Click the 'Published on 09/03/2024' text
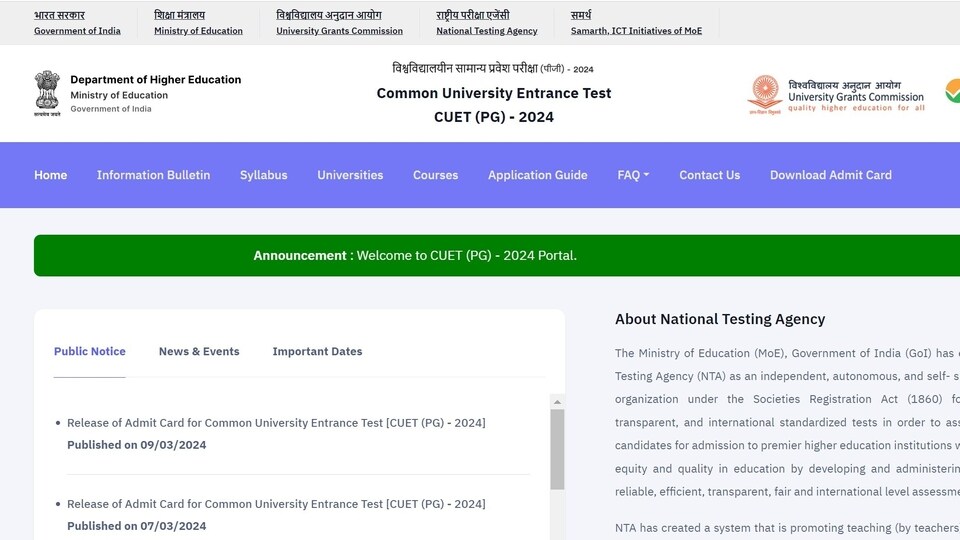This screenshot has width=960, height=540. (x=137, y=445)
